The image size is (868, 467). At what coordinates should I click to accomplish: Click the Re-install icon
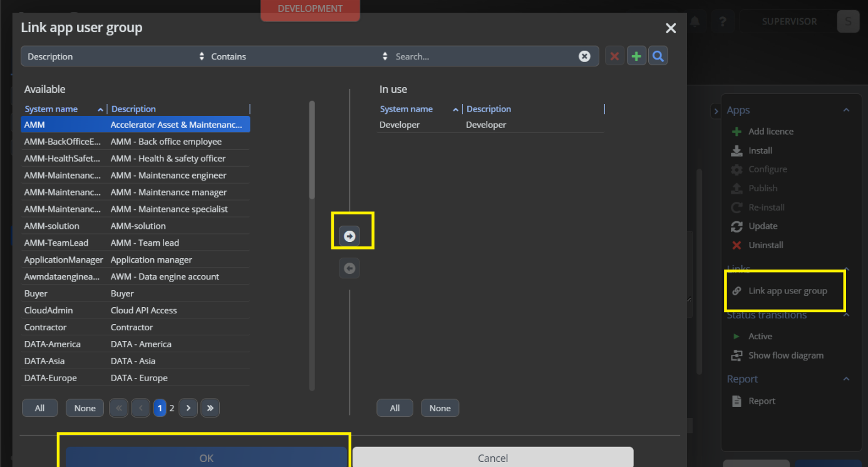tap(736, 207)
